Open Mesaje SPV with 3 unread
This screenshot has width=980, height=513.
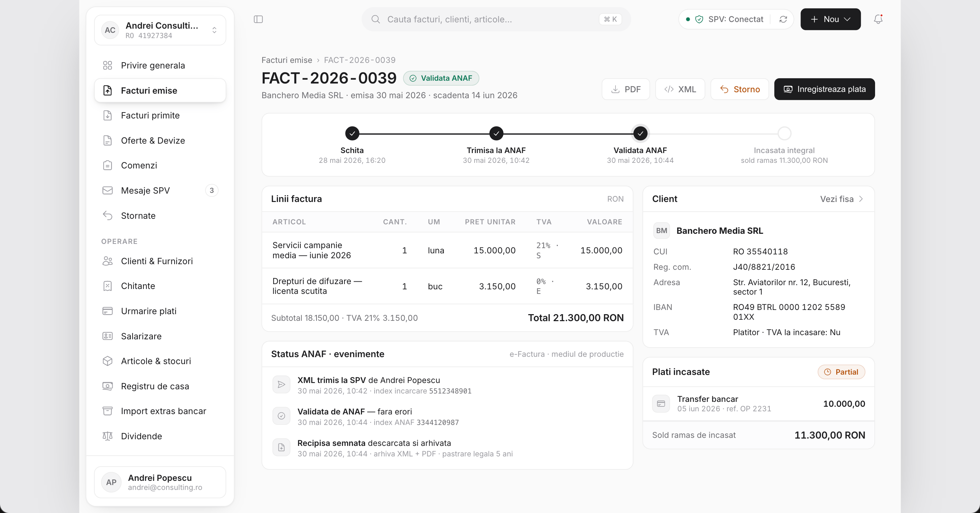click(x=160, y=190)
